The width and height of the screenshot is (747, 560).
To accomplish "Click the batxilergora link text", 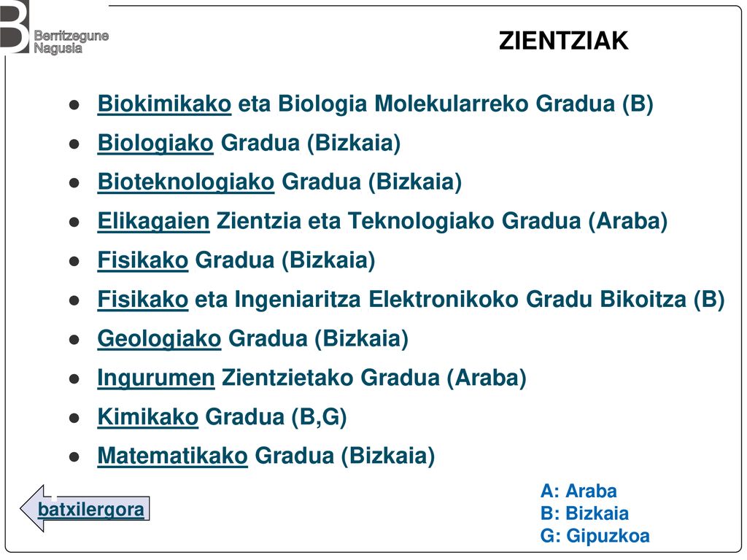I will pyautogui.click(x=91, y=510).
